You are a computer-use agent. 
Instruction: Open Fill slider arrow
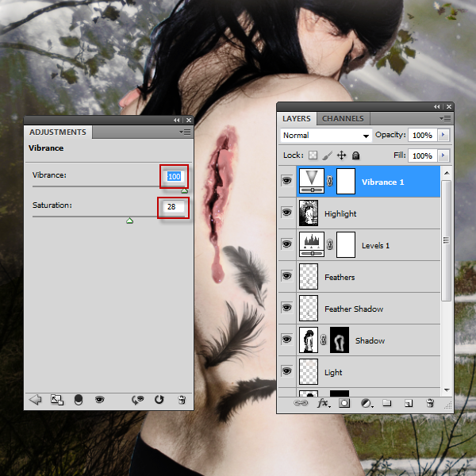[443, 155]
